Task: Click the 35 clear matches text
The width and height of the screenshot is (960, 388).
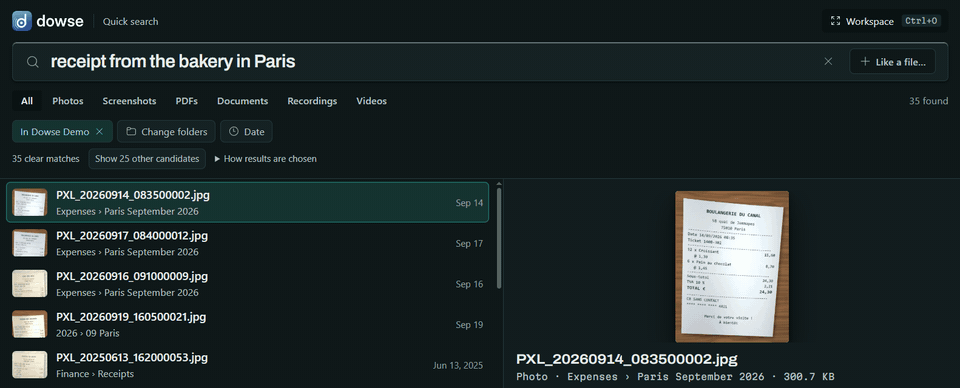Action: 46,159
